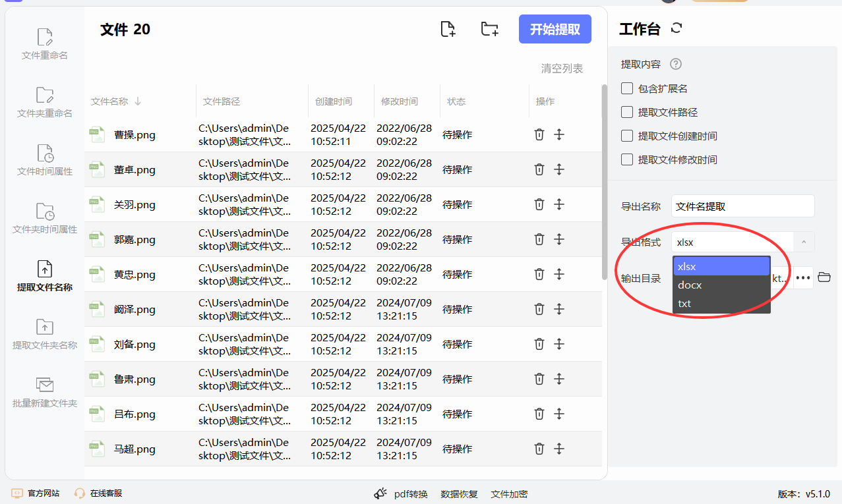Delete the 董卓.png row
This screenshot has width=842, height=504.
click(x=539, y=169)
